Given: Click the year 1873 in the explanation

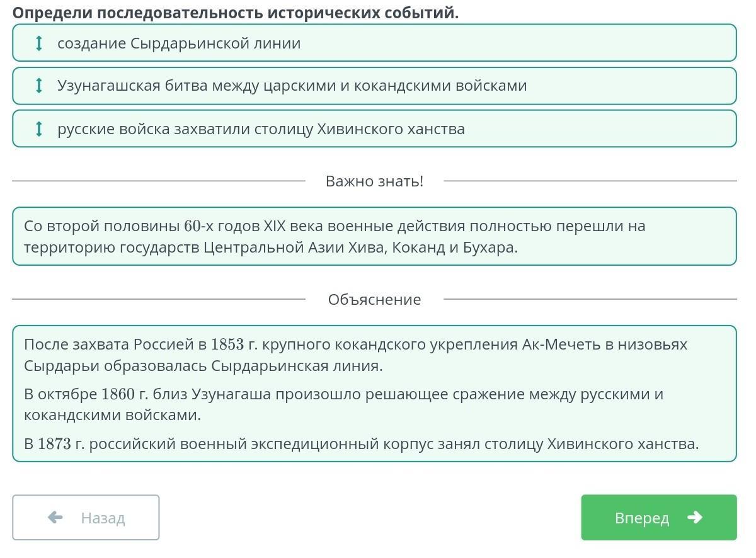Looking at the screenshot, I should (54, 444).
